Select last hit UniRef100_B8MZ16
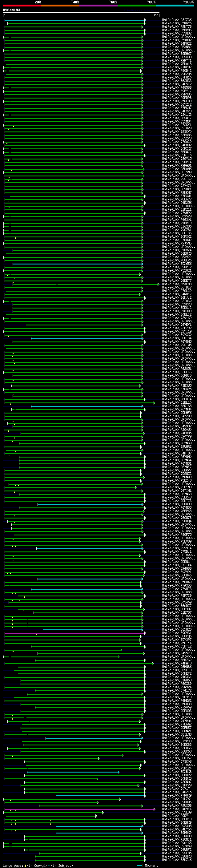The height and width of the screenshot is (868, 197). (x=177, y=860)
